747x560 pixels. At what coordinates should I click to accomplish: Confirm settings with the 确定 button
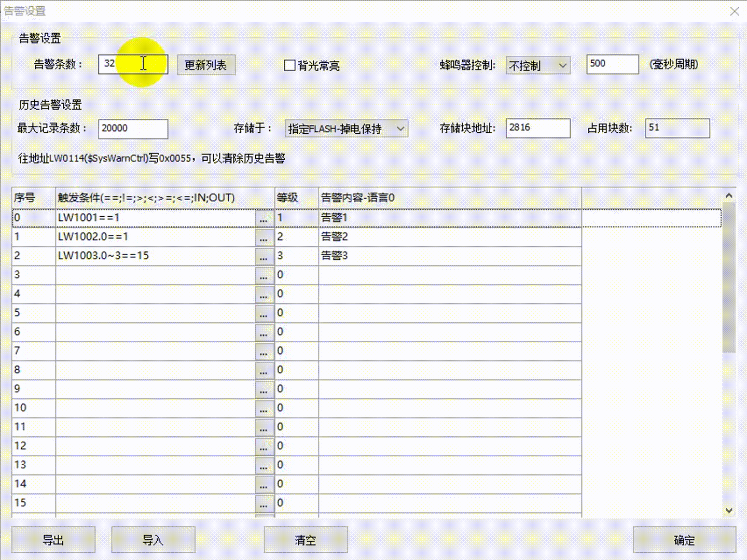(x=684, y=540)
